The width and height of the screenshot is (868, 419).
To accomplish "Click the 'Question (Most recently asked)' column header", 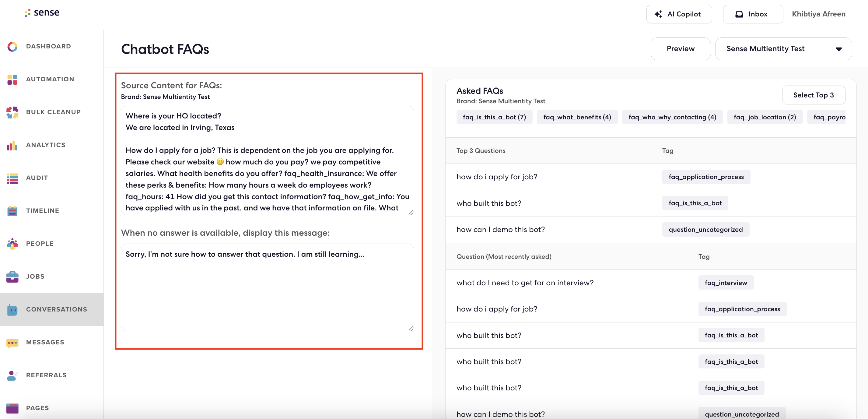I will 504,256.
